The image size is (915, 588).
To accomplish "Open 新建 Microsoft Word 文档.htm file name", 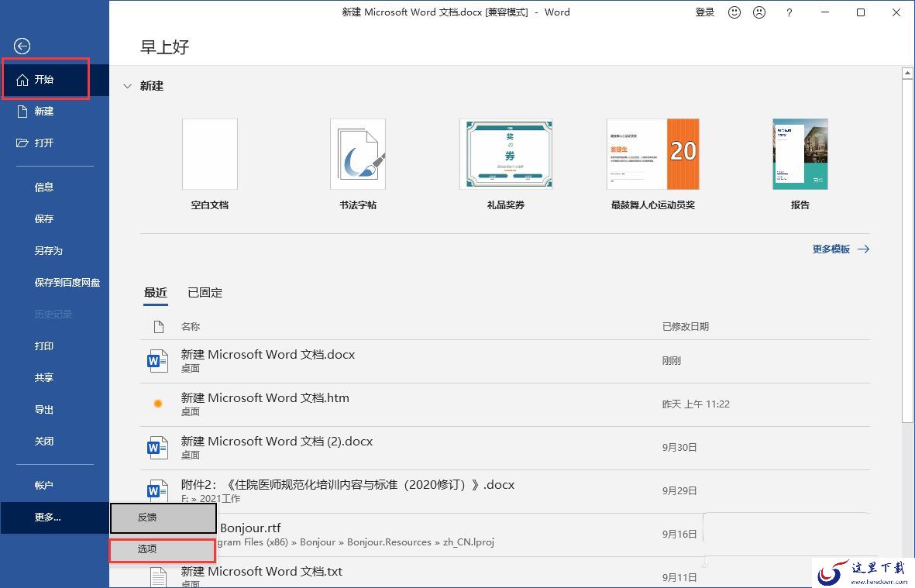I will (265, 398).
